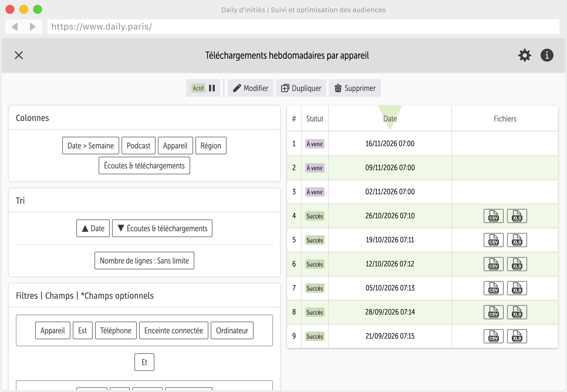567x392 pixels.
Task: Download CSV file for 12/10/2026 run
Action: click(493, 264)
